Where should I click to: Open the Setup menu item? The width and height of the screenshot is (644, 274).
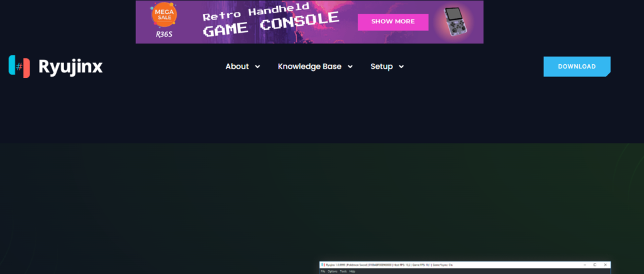point(381,66)
